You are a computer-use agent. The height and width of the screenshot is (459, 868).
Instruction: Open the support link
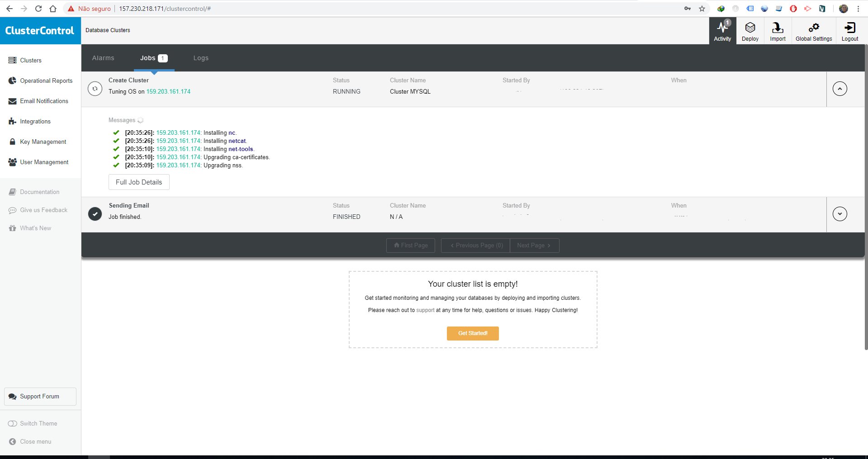[425, 310]
